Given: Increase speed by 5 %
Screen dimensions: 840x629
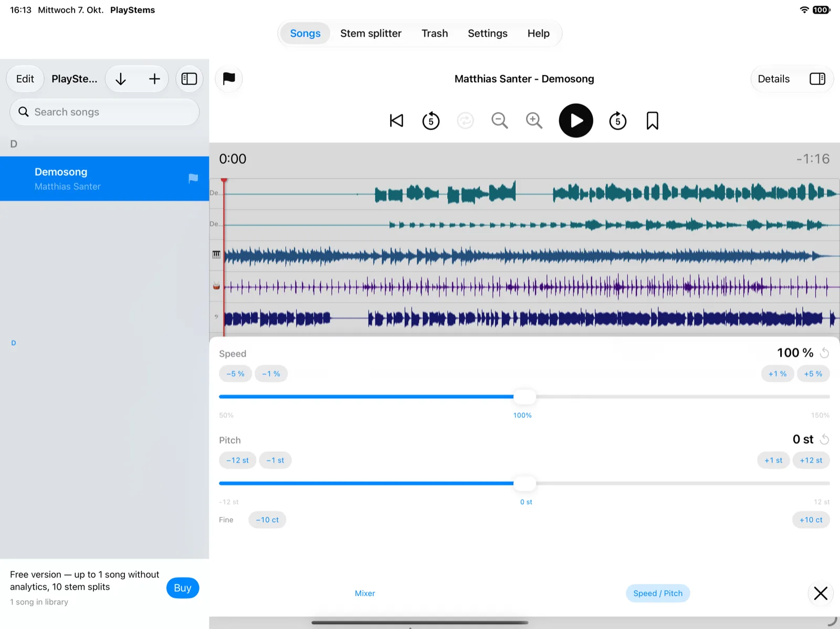Looking at the screenshot, I should point(813,374).
